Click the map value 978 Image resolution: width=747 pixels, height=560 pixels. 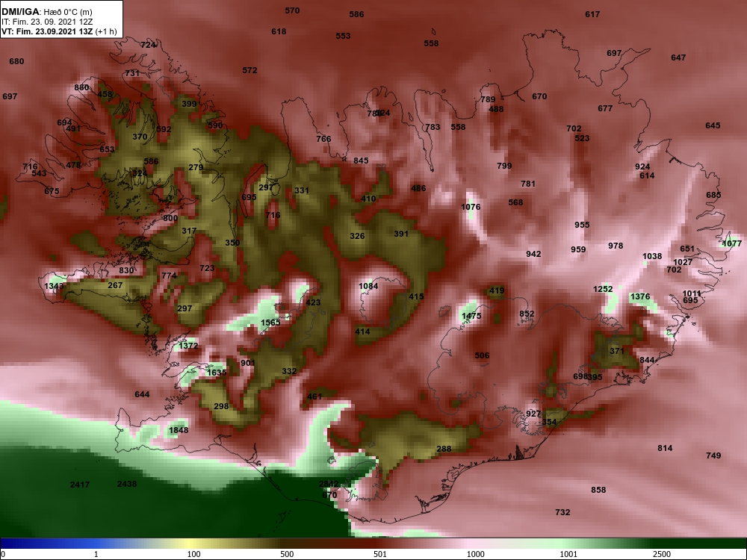click(x=616, y=246)
